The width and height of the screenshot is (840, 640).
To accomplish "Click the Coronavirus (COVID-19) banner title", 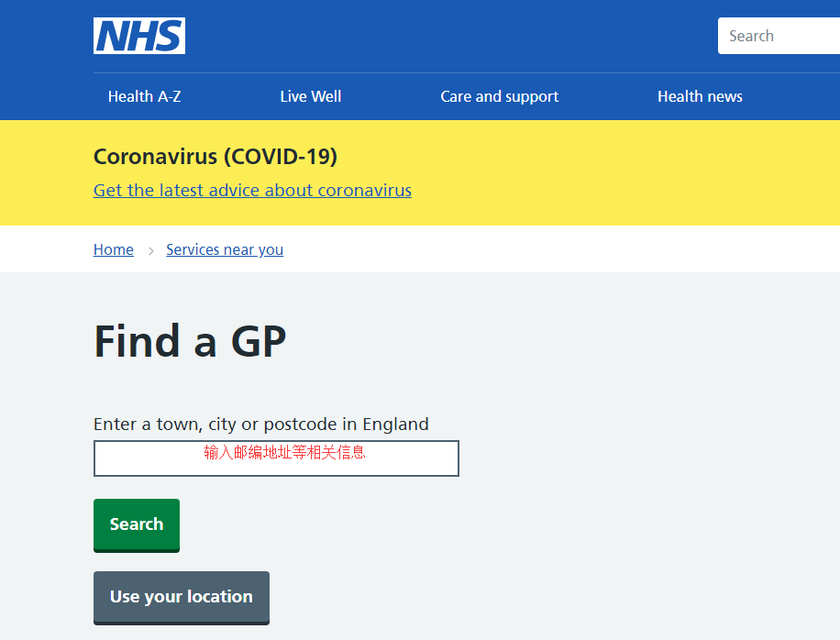I will (216, 157).
